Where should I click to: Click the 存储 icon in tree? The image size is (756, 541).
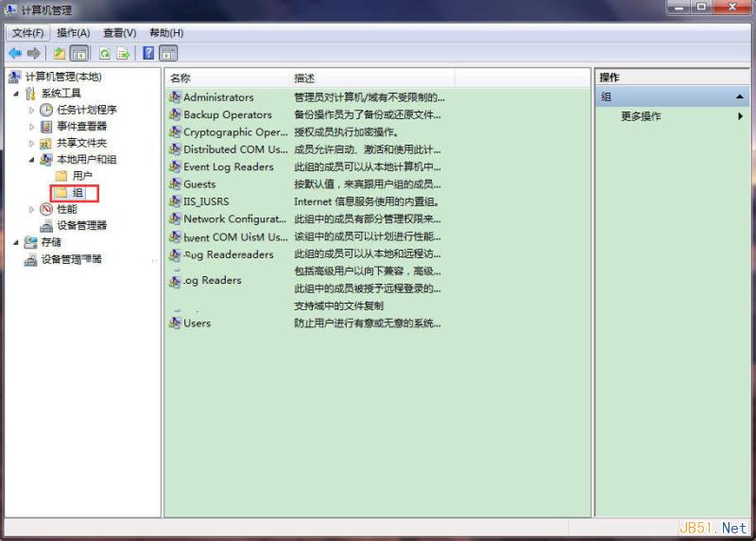click(x=31, y=242)
